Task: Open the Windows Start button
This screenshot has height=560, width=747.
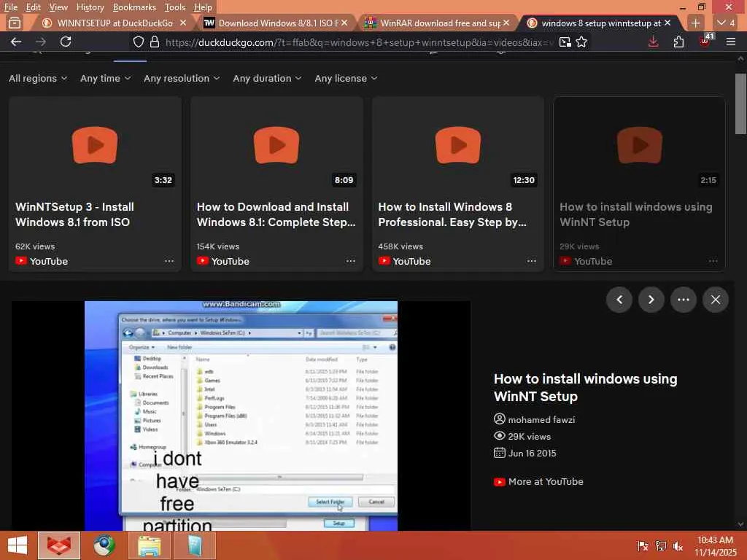Action: click(x=18, y=545)
